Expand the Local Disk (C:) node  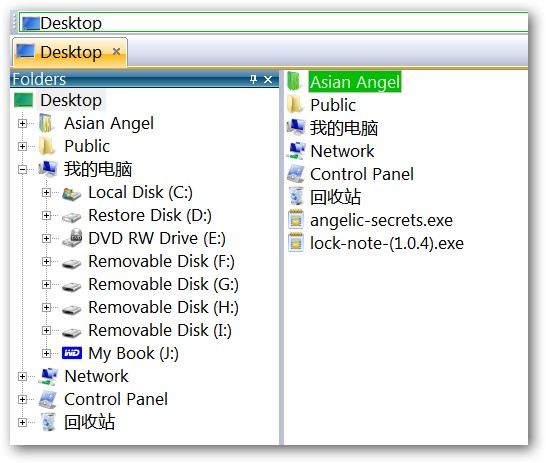[x=46, y=192]
